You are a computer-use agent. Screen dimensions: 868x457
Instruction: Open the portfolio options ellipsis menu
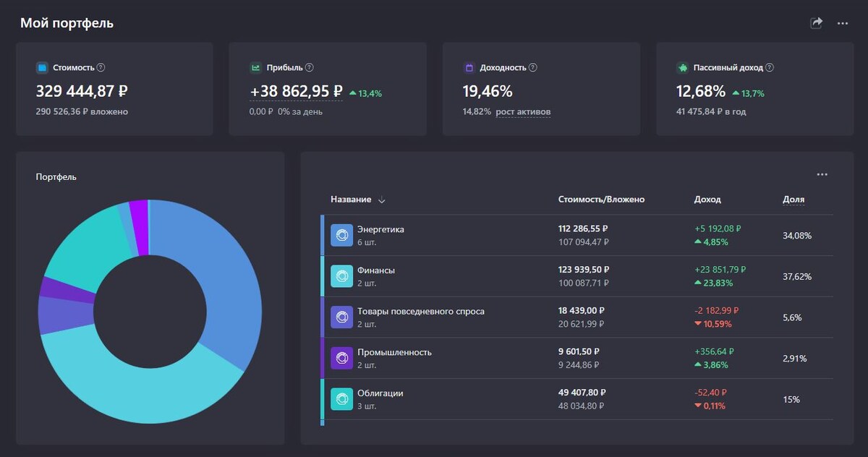click(x=843, y=22)
